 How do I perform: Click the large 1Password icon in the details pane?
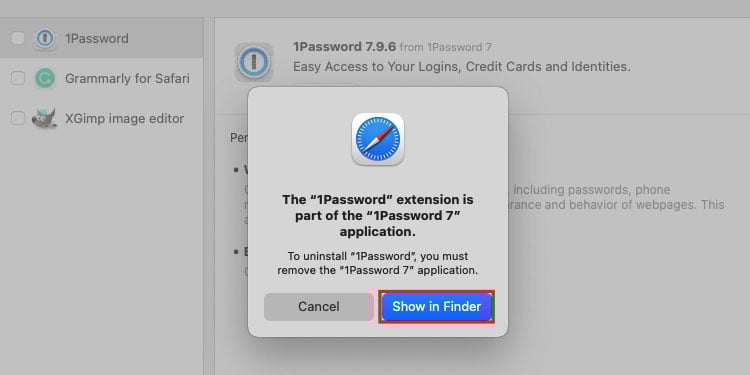[254, 62]
